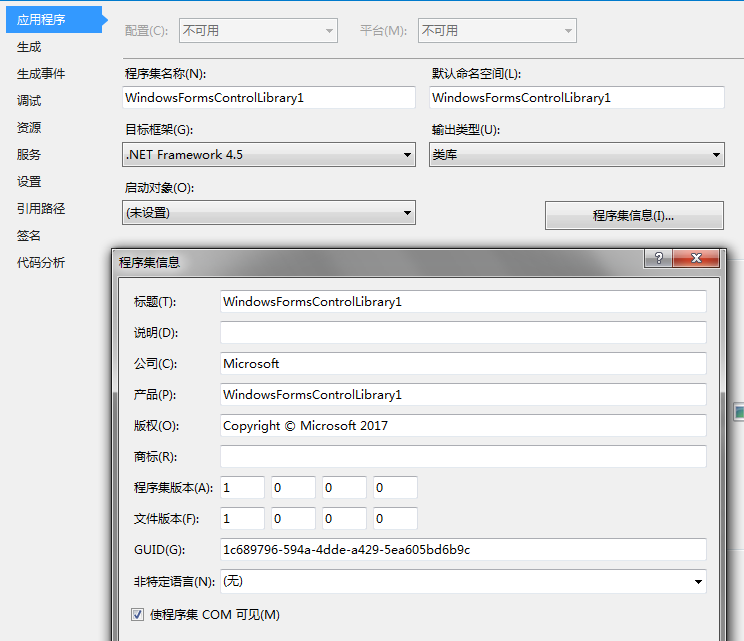This screenshot has height=641, width=744.
Task: Expand the 目标框架 .NET Framework dropdown
Action: [269, 155]
